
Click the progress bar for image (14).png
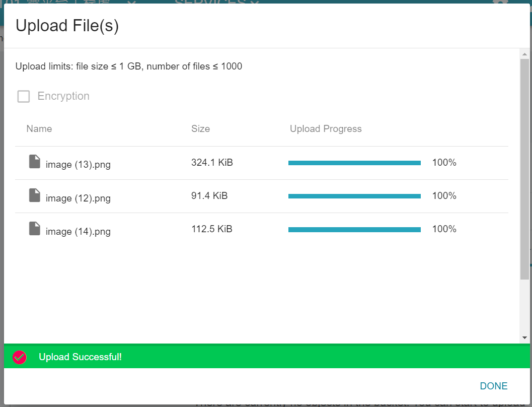coord(354,229)
